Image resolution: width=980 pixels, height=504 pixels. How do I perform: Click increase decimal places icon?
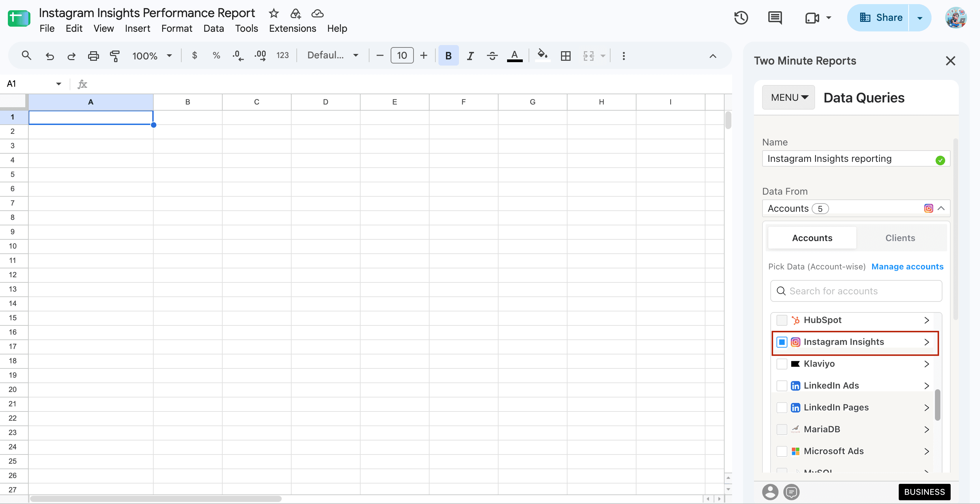click(x=260, y=56)
